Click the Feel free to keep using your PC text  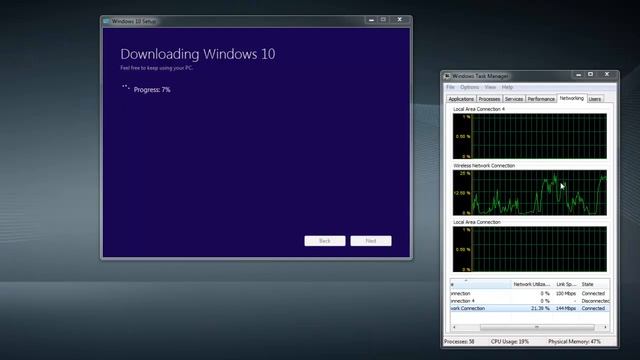[x=157, y=68]
